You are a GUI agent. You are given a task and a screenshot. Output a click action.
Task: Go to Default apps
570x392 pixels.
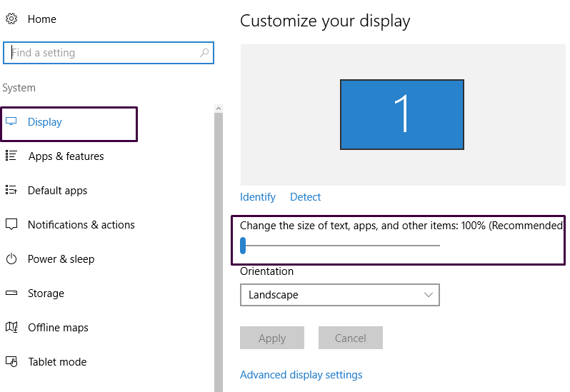57,191
